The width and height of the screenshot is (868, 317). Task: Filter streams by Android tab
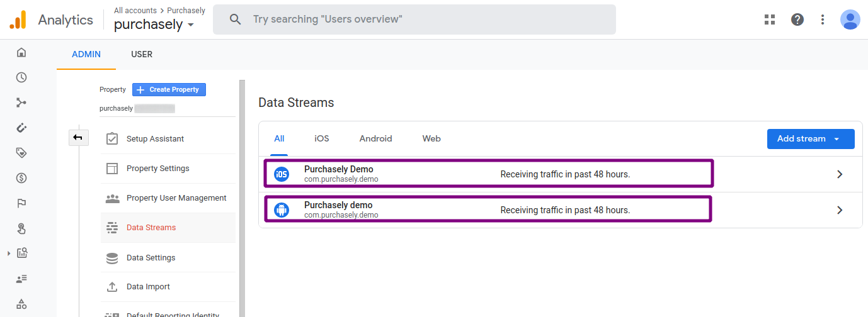coord(376,139)
